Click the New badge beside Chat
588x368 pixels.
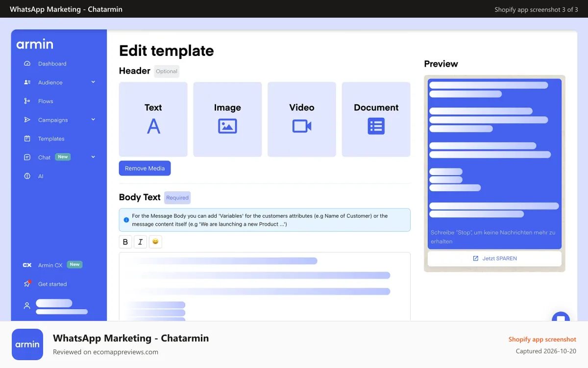tap(63, 157)
